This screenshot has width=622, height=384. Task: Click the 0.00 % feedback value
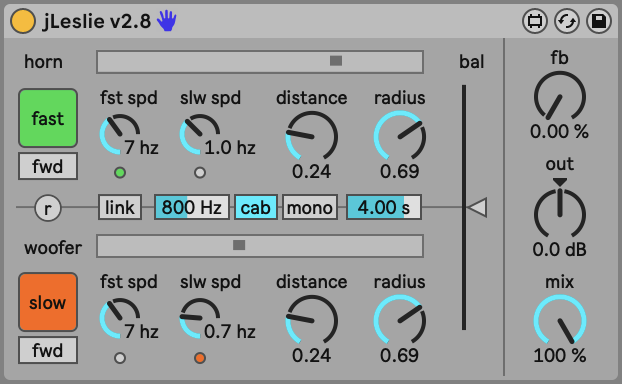pyautogui.click(x=559, y=131)
